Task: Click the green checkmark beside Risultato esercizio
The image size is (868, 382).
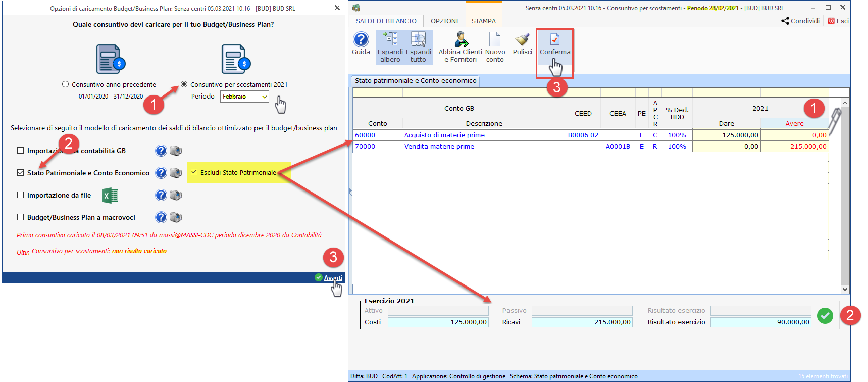Action: (825, 316)
